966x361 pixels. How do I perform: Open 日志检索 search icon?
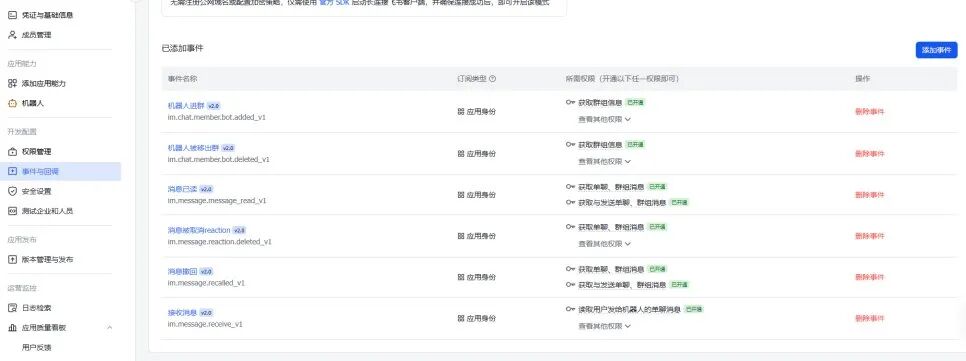click(x=12, y=307)
